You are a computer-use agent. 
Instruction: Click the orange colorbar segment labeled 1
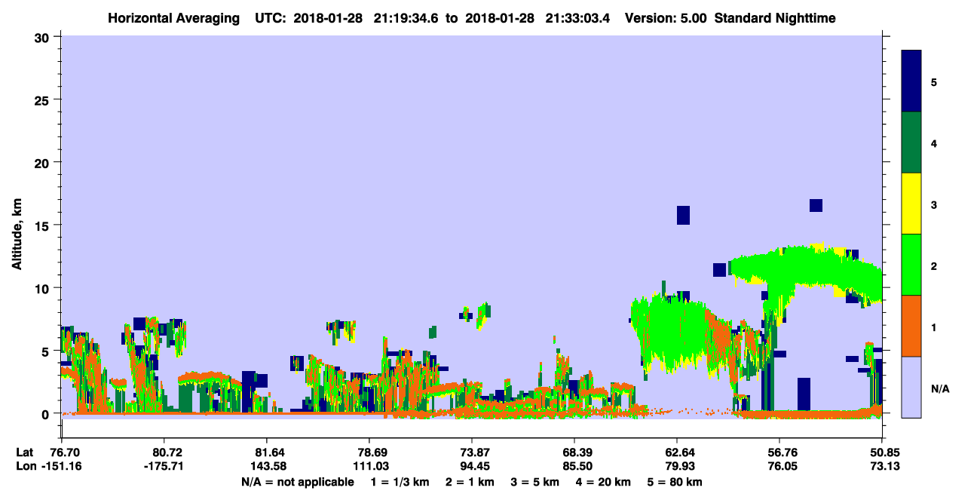pyautogui.click(x=911, y=326)
